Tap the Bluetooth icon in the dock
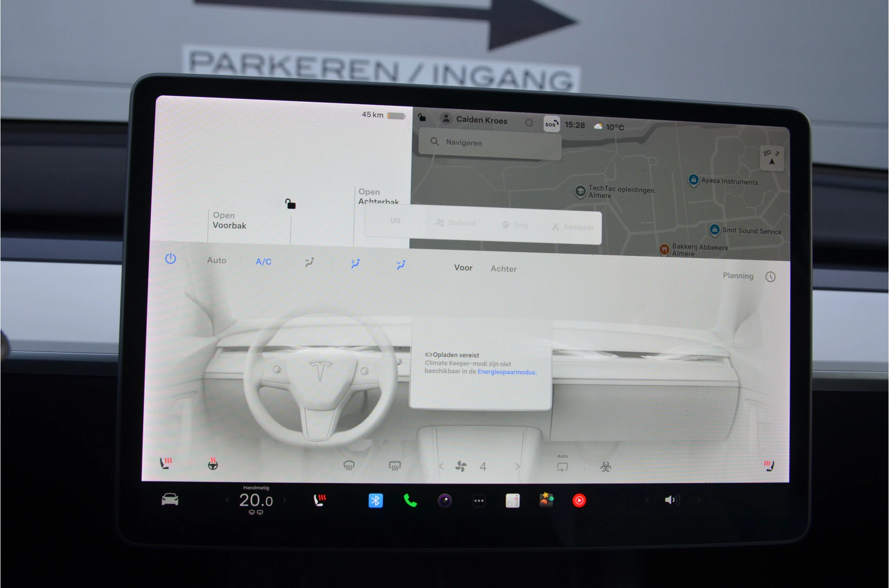 pos(376,500)
